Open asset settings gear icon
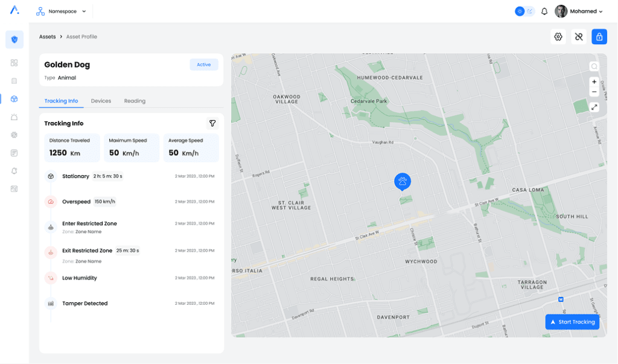This screenshot has width=618, height=364. click(x=558, y=37)
